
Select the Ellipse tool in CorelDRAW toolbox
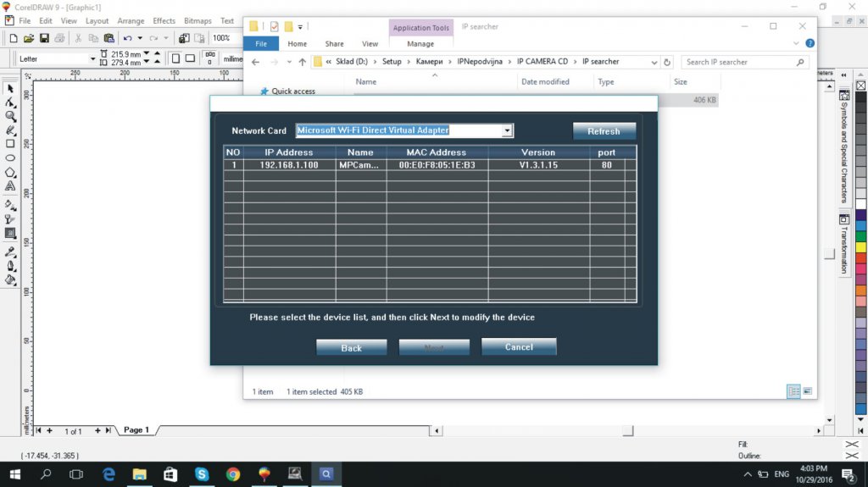(x=10, y=158)
